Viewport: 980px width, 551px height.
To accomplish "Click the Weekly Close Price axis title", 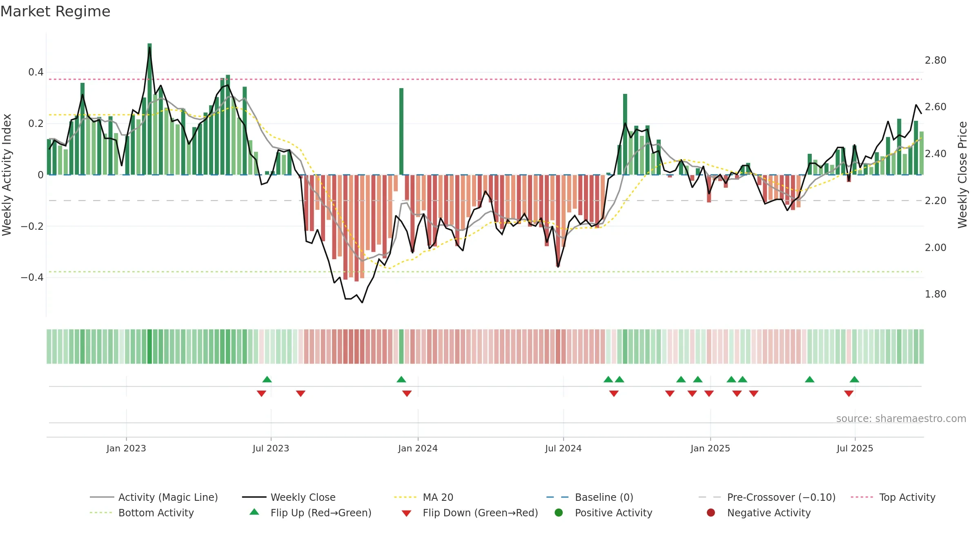I will point(962,175).
